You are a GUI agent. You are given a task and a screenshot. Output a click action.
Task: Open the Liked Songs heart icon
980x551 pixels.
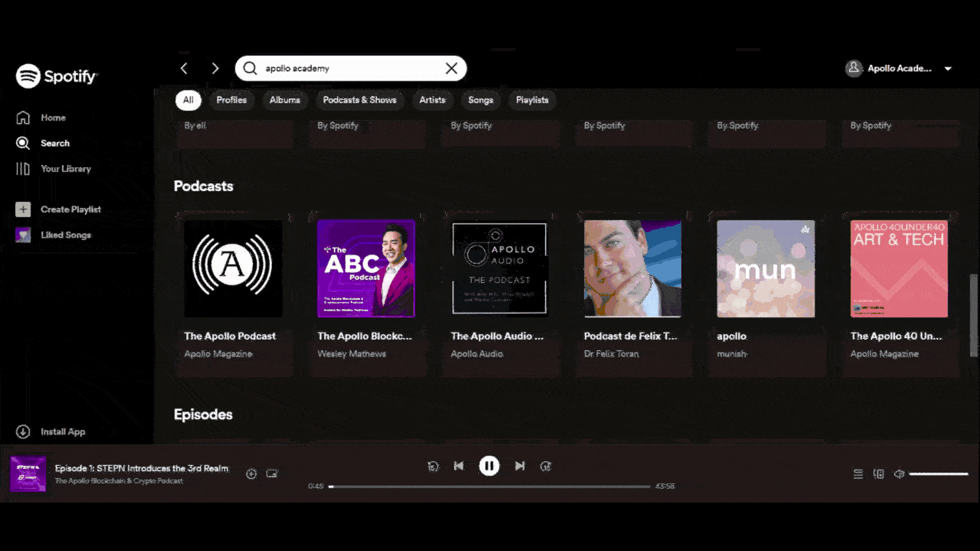point(23,235)
